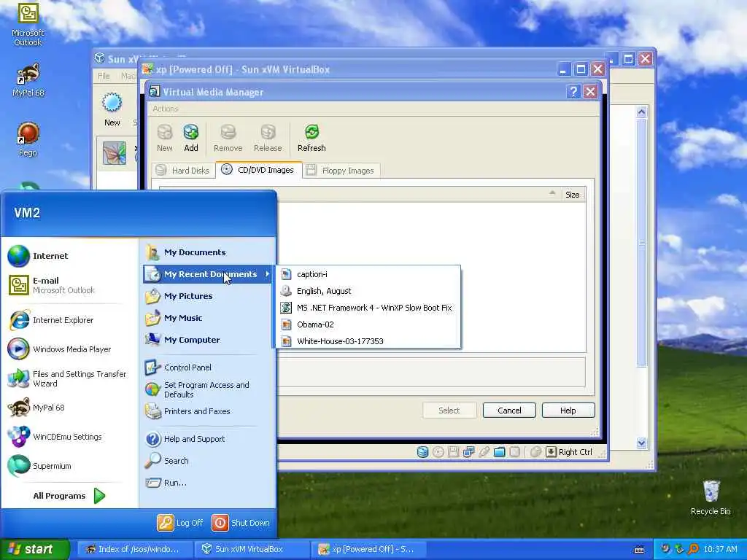This screenshot has width=747, height=560.
Task: Click the Log Off button
Action: pos(180,522)
